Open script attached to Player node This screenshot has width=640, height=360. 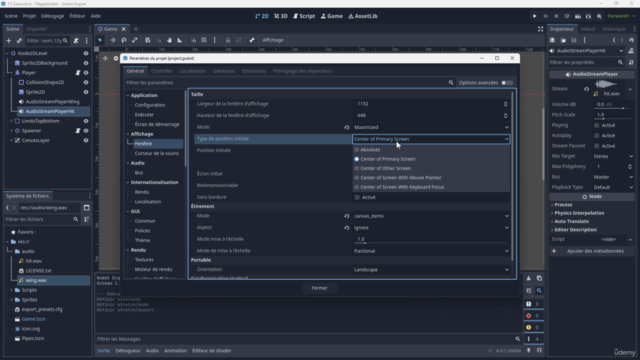(78, 73)
